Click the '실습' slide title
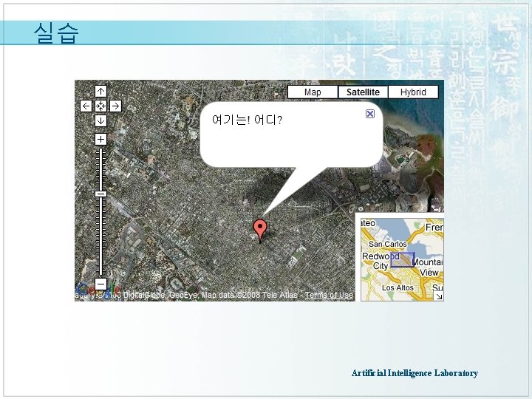The height and width of the screenshot is (399, 532). pyautogui.click(x=56, y=33)
